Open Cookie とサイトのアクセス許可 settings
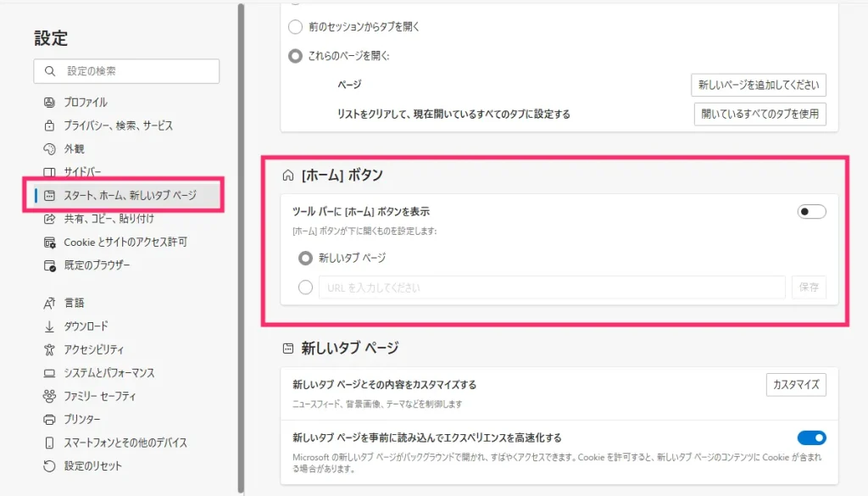 (x=125, y=242)
